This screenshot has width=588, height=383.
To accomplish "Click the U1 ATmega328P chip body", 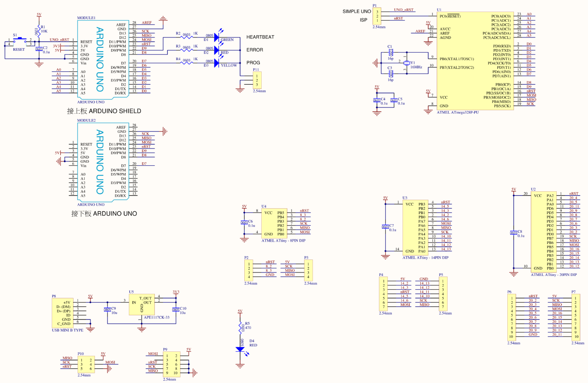I will (475, 61).
